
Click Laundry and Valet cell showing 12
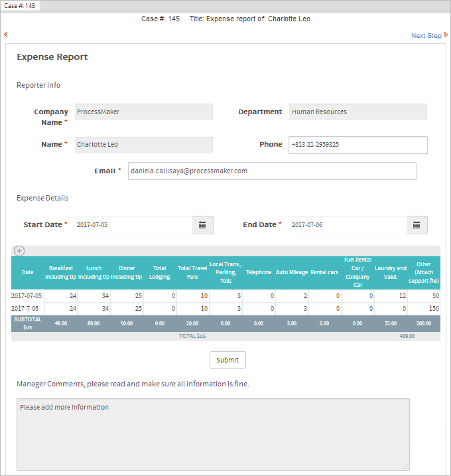[391, 295]
